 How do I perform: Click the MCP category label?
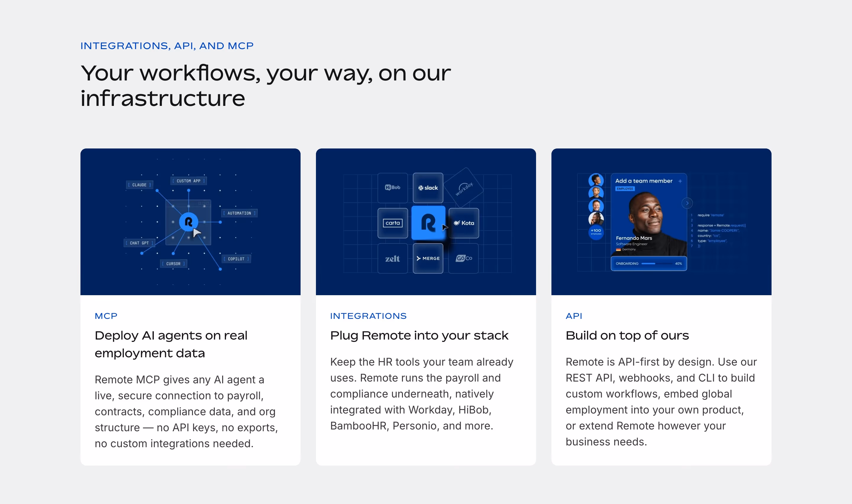(x=106, y=316)
